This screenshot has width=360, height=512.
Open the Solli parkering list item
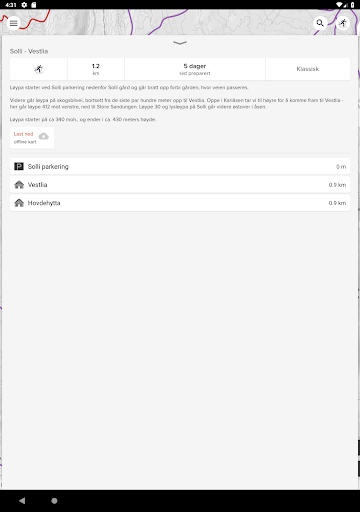[180, 166]
